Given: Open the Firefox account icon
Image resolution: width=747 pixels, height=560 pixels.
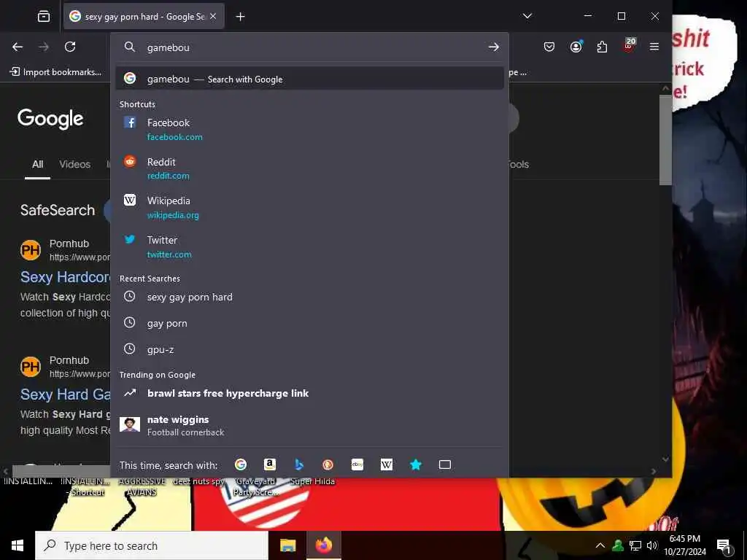Looking at the screenshot, I should [x=576, y=47].
